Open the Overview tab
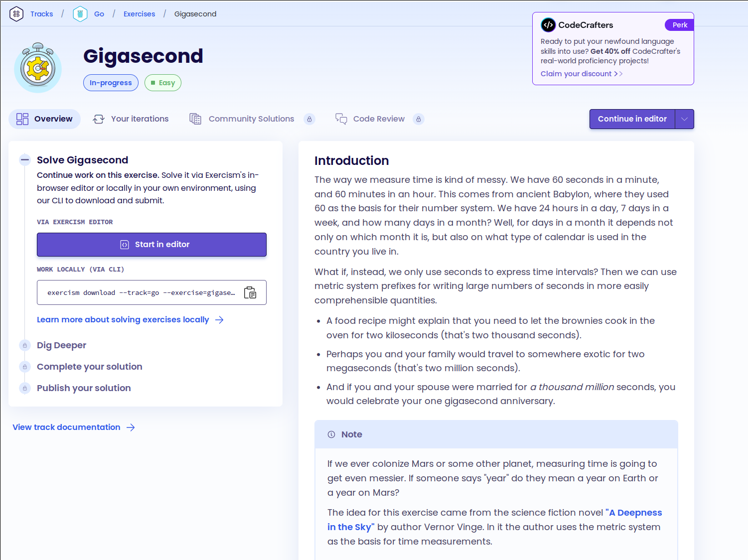 (44, 119)
